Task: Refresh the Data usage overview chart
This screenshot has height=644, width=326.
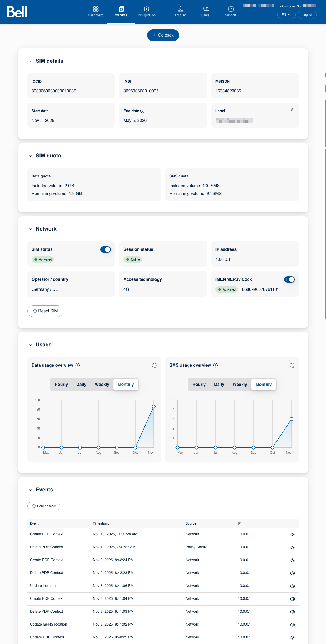Action: point(154,365)
